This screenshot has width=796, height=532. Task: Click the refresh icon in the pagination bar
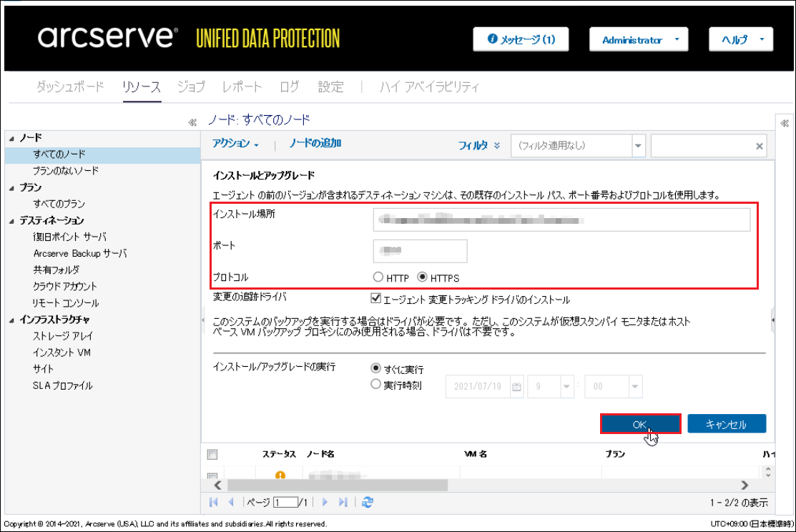click(367, 502)
